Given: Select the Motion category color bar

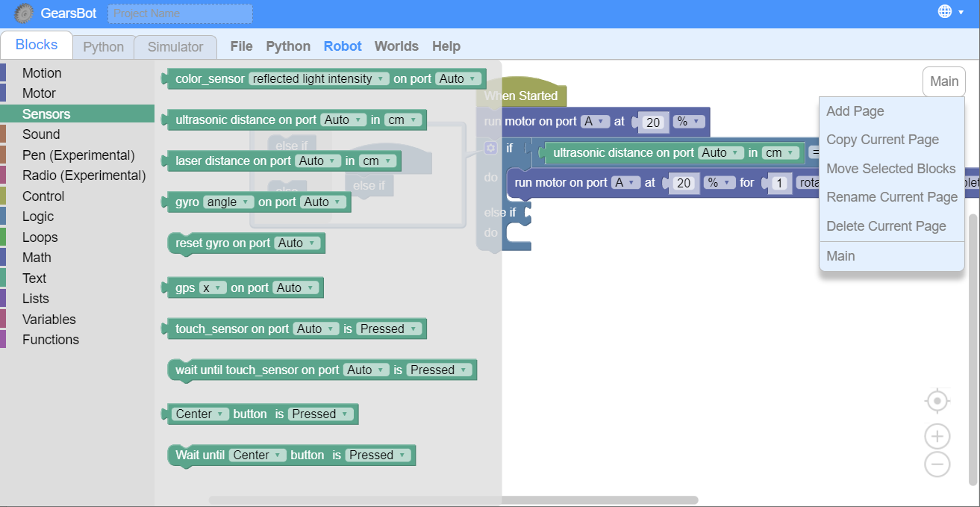Looking at the screenshot, I should (3, 73).
